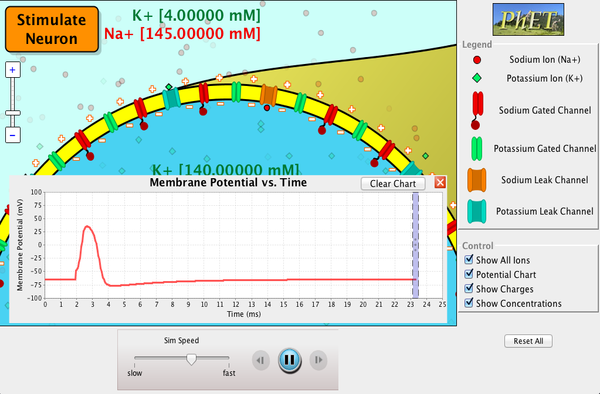The height and width of the screenshot is (394, 600).
Task: Click the Na+ [145.00000 mM] concentration readout
Action: [182, 34]
